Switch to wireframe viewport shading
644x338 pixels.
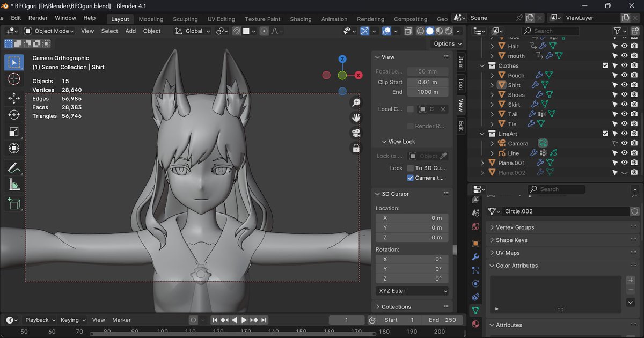(x=421, y=31)
